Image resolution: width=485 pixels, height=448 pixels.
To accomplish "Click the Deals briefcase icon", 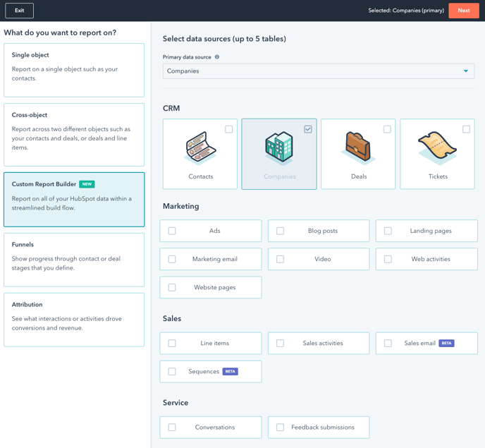I will click(x=358, y=147).
